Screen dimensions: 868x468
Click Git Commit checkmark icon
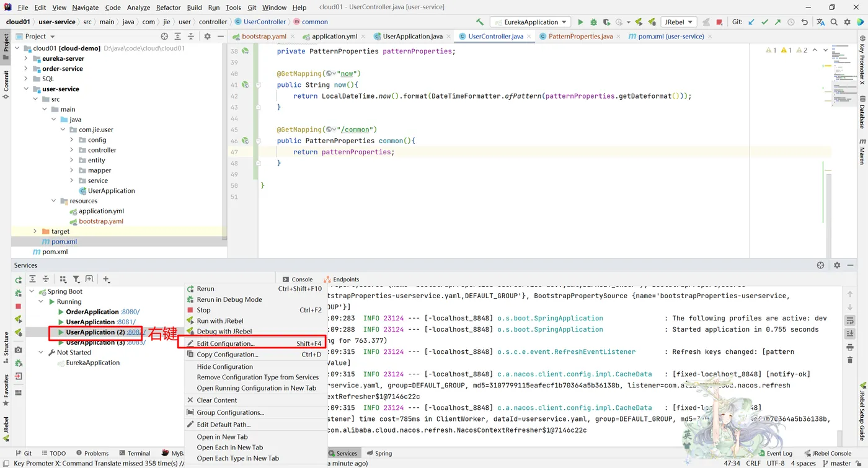pos(764,22)
